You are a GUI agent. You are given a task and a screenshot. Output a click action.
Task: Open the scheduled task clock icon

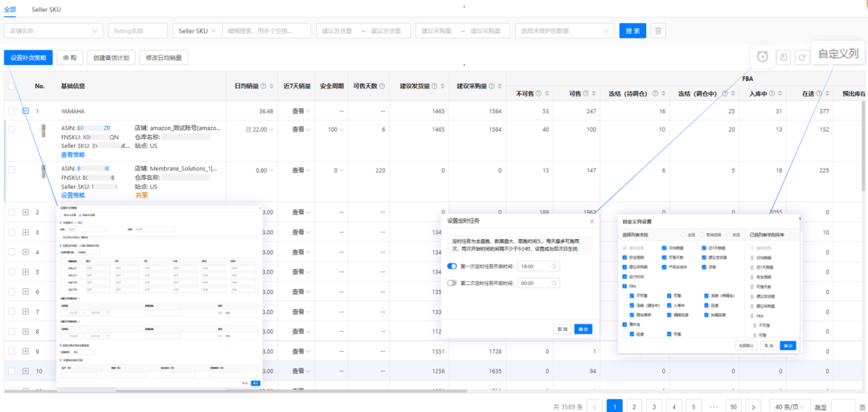[762, 56]
